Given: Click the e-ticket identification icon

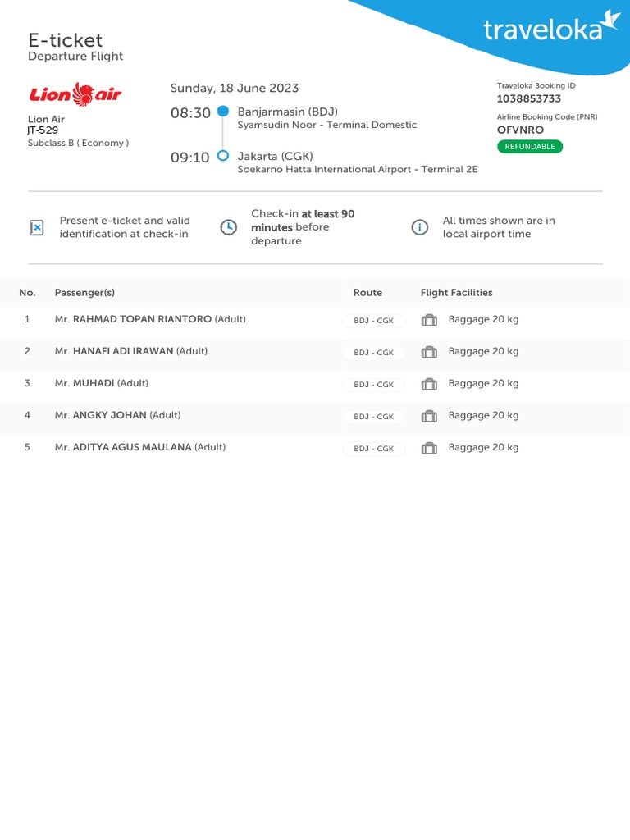Looking at the screenshot, I should (36, 228).
